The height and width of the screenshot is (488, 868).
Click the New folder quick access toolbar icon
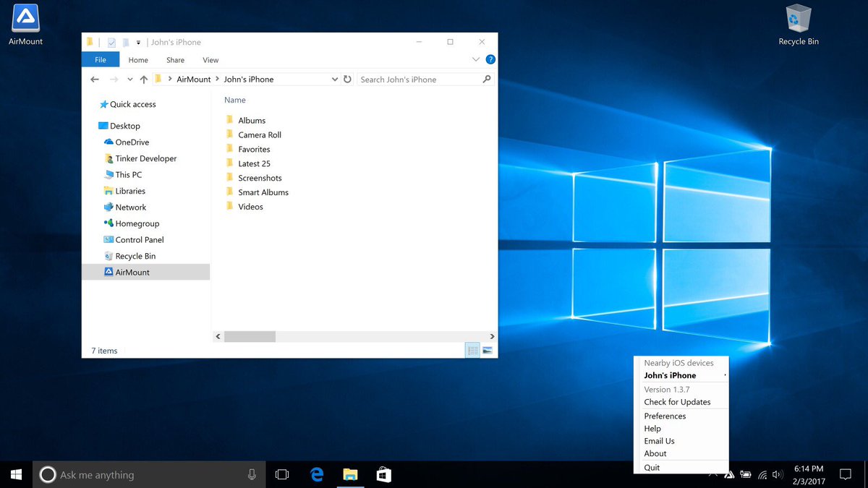click(x=125, y=42)
